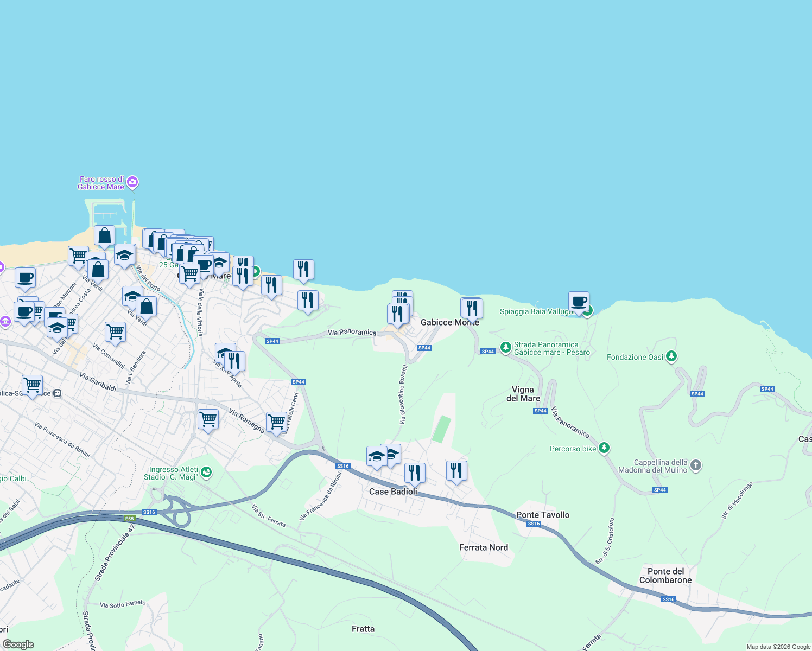The width and height of the screenshot is (812, 651).
Task: Open the Cappellina della Madonna del Mulino church icon
Action: pos(696,464)
